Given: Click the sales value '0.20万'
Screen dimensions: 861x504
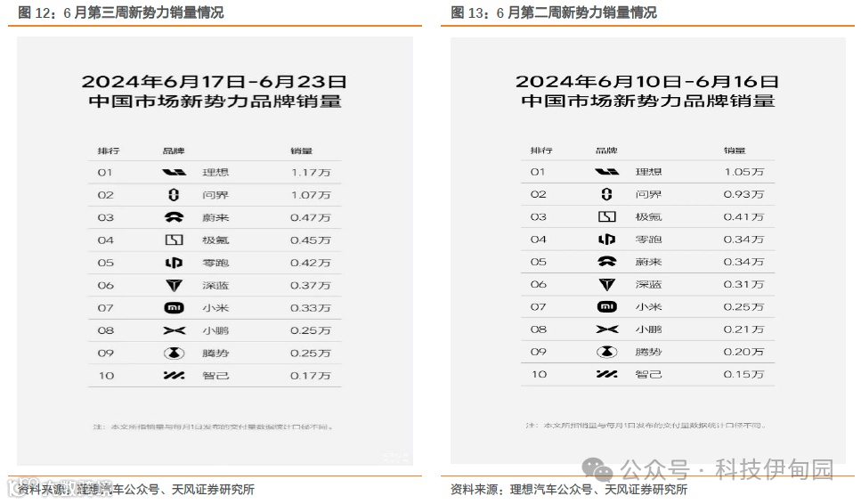Looking at the screenshot, I should 744,352.
